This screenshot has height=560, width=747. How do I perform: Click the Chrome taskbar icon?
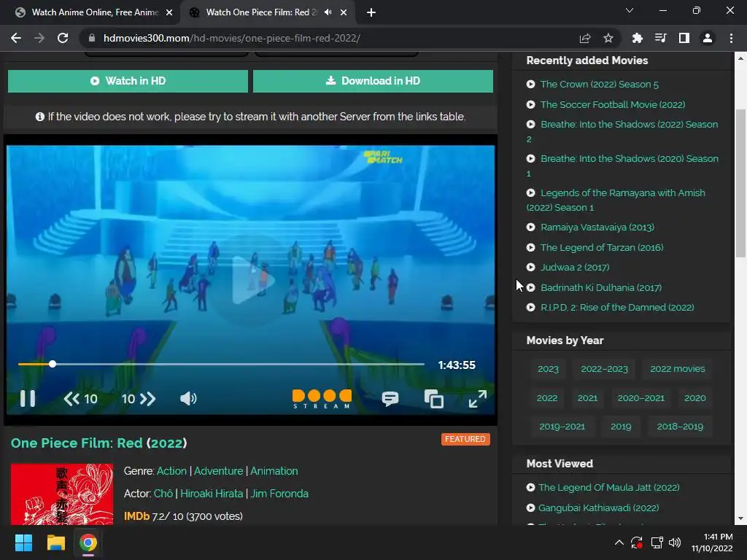tap(88, 542)
